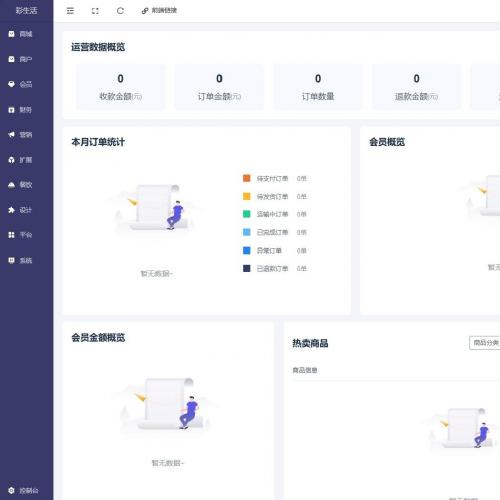Click the 会员金额概览 heading
Screen dimensions: 500x500
click(98, 338)
